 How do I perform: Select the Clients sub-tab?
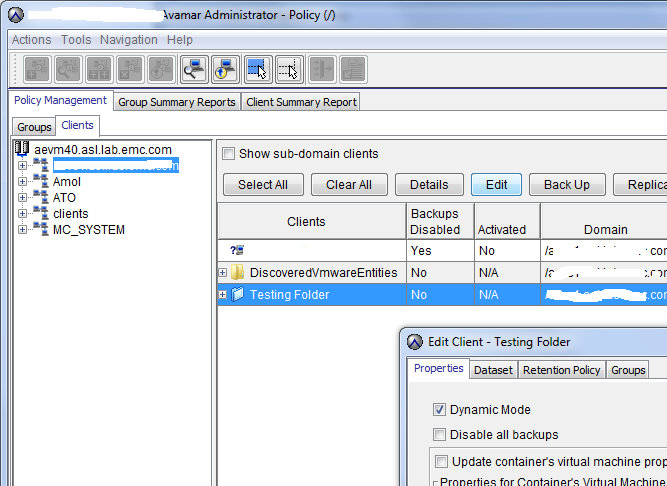tap(77, 125)
